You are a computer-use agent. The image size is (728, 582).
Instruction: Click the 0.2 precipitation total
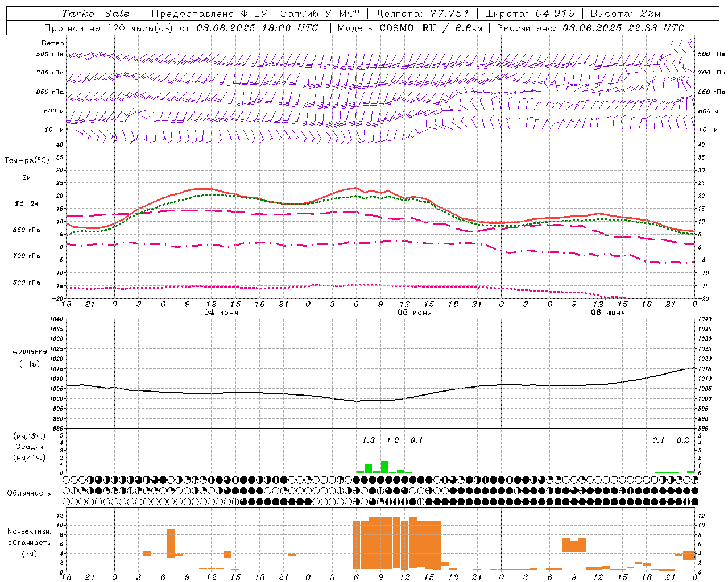coord(682,440)
